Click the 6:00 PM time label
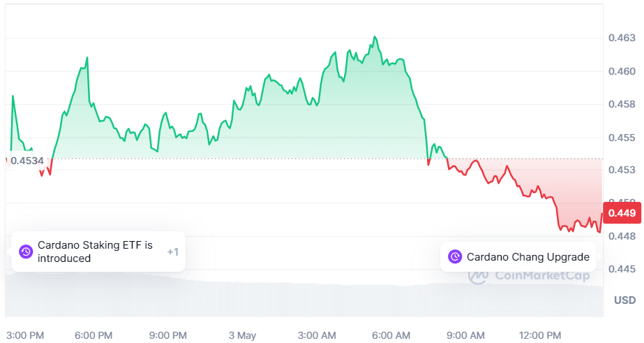This screenshot has width=644, height=343. coord(94,335)
